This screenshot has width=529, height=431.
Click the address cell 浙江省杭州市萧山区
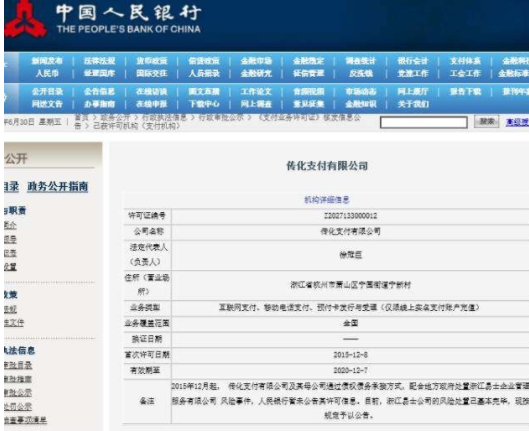point(351,285)
